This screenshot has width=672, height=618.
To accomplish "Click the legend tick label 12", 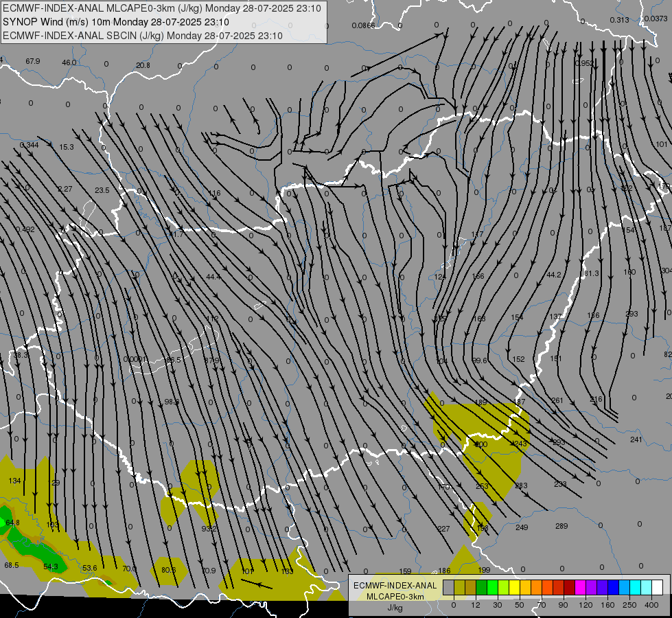I will [476, 605].
